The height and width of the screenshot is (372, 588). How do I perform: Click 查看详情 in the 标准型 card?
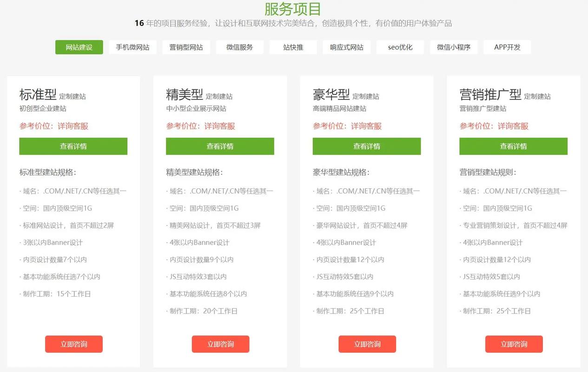coord(73,146)
